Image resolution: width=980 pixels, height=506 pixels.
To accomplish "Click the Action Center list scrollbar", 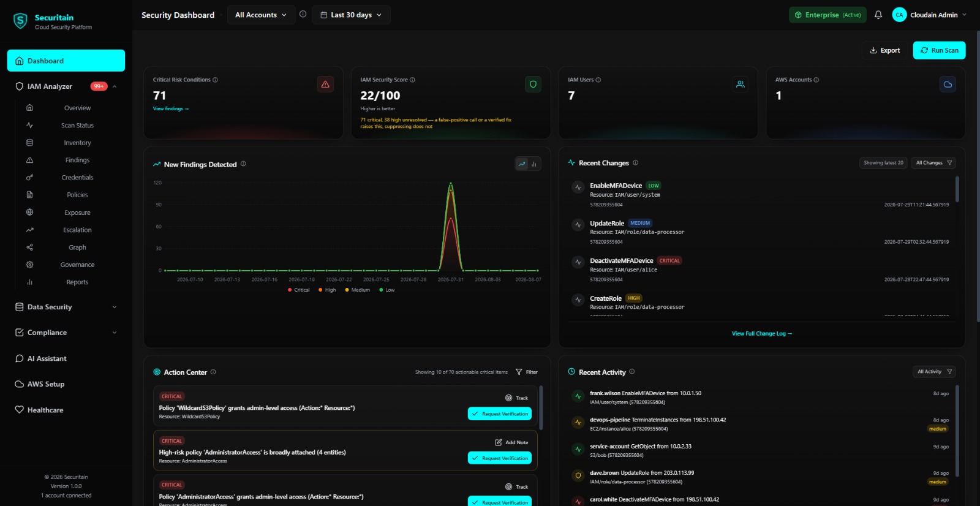I will pyautogui.click(x=541, y=407).
